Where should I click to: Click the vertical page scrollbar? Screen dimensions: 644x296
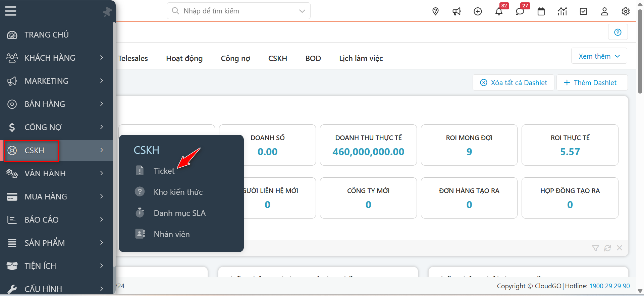pyautogui.click(x=640, y=50)
